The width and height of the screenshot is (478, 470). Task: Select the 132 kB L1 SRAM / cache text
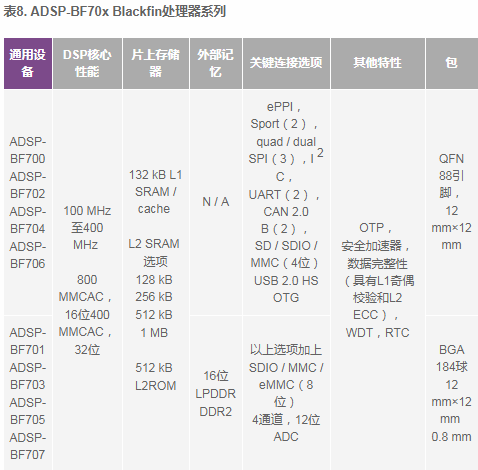coord(155,192)
